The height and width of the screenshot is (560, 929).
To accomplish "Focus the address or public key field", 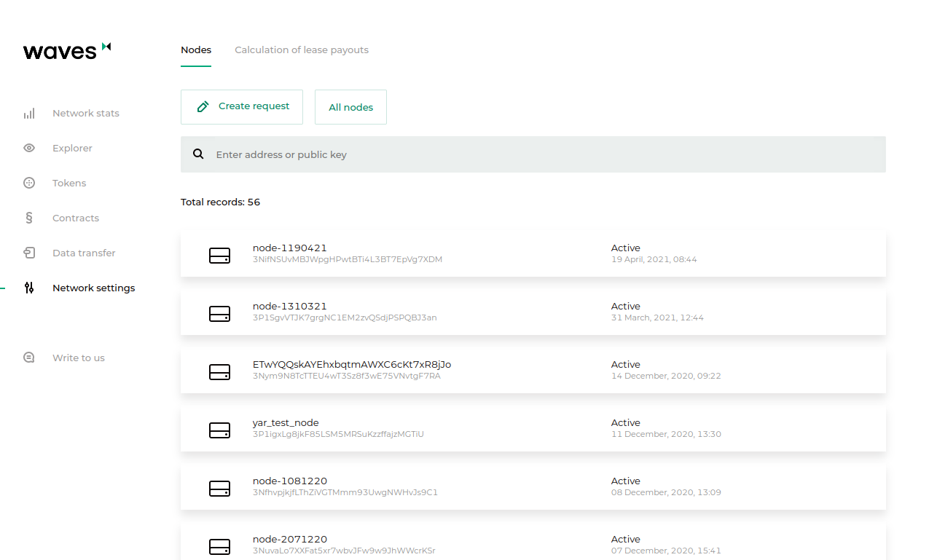I will [539, 154].
